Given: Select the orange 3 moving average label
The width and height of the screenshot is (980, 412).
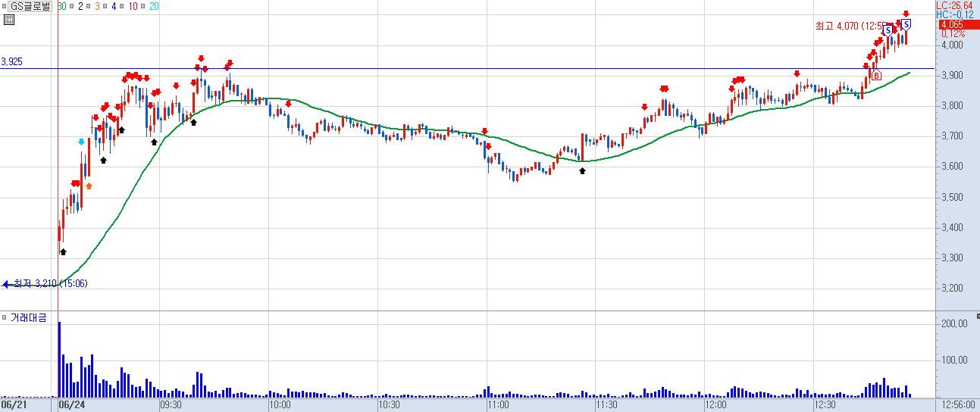Looking at the screenshot, I should [x=97, y=6].
